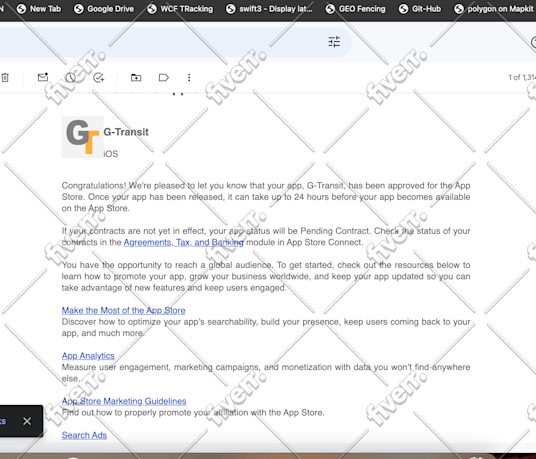This screenshot has width=536, height=459.
Task: Dismiss the notification popup with X
Action: 27,421
